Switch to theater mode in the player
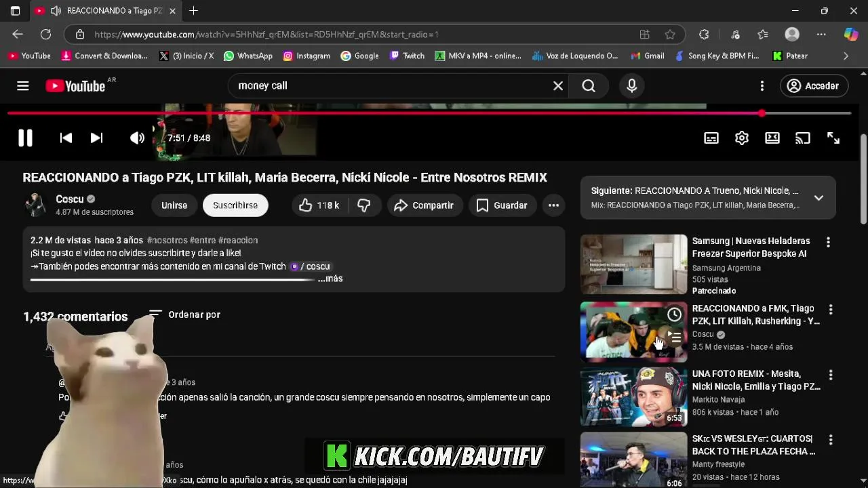This screenshot has width=868, height=488. coord(772,138)
